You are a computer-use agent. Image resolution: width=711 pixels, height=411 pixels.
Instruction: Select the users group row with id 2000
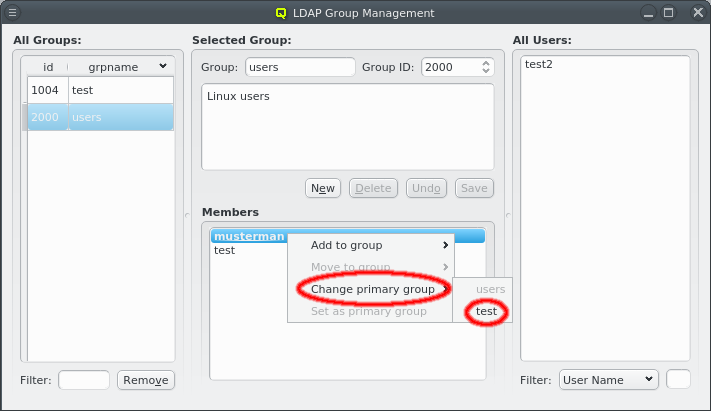(100, 117)
